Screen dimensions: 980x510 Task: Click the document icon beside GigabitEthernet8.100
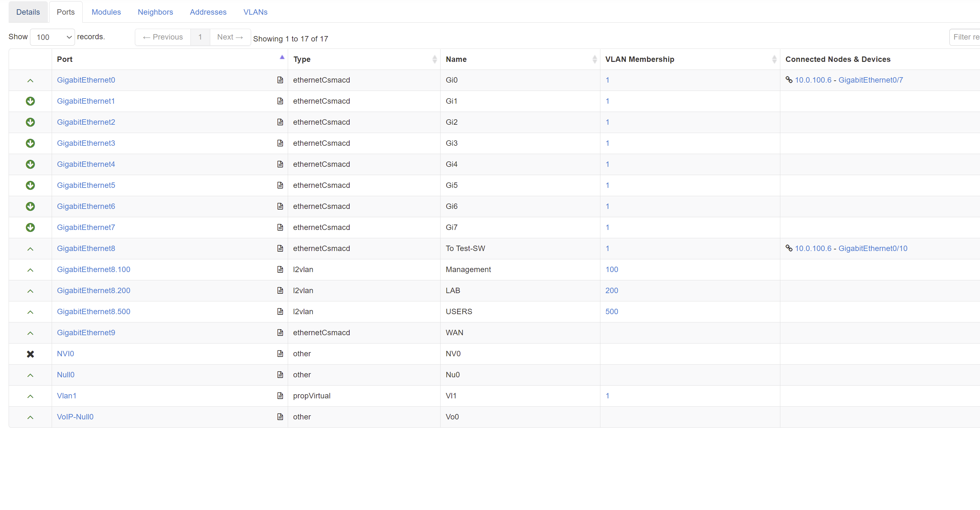click(280, 270)
